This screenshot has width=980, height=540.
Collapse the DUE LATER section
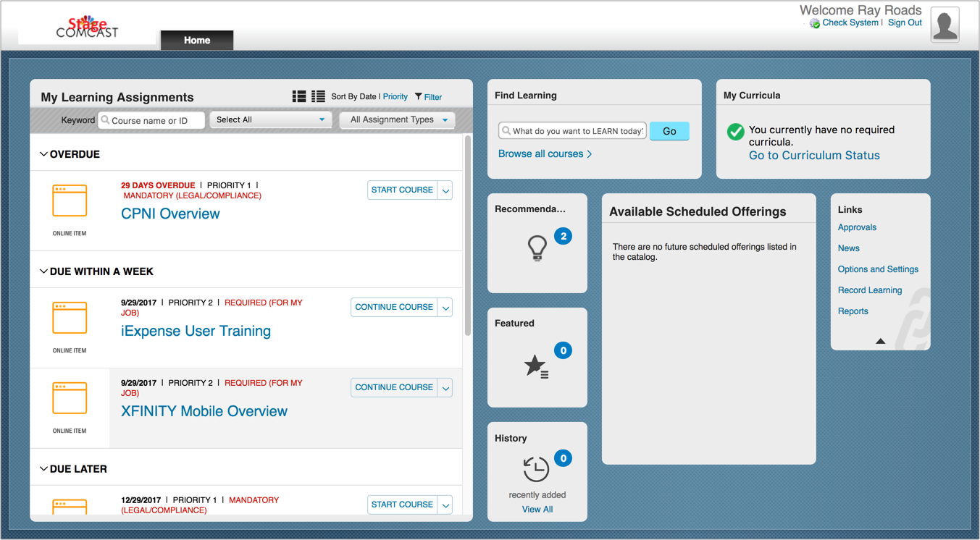43,469
